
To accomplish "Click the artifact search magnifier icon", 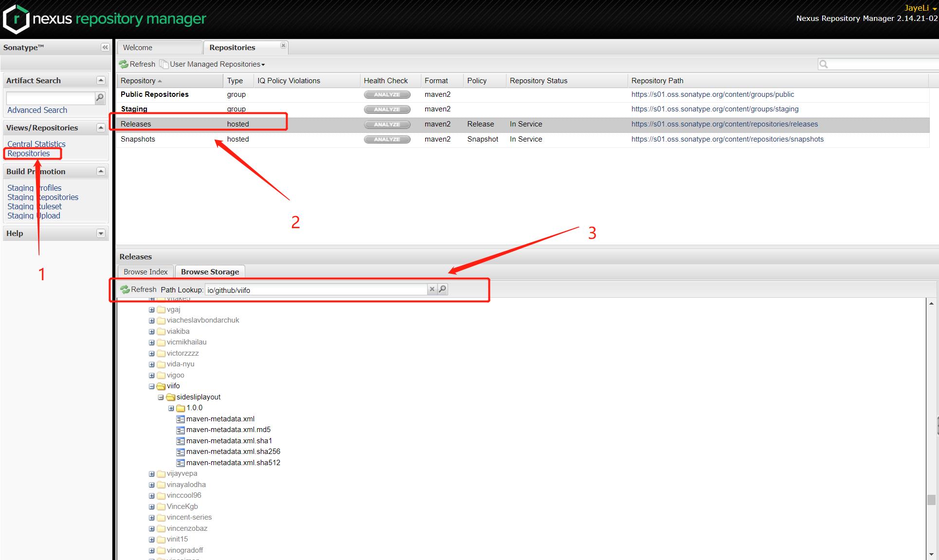I will 100,98.
